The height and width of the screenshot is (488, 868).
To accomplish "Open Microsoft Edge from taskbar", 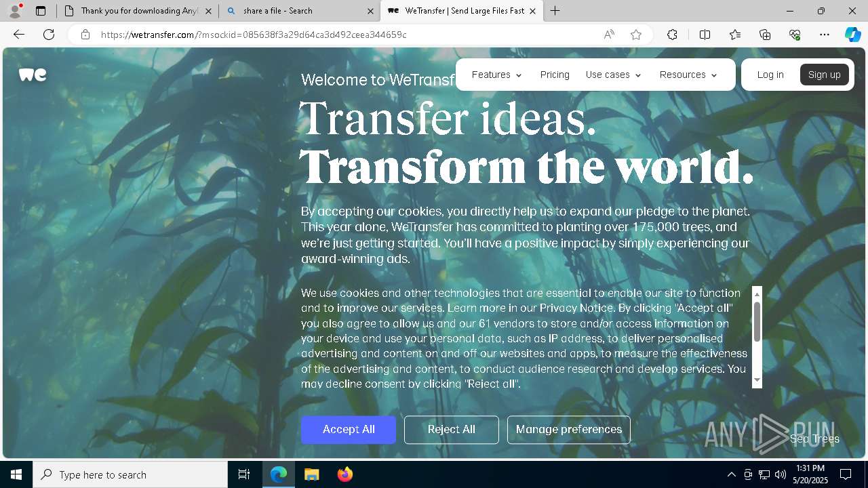I will click(279, 474).
